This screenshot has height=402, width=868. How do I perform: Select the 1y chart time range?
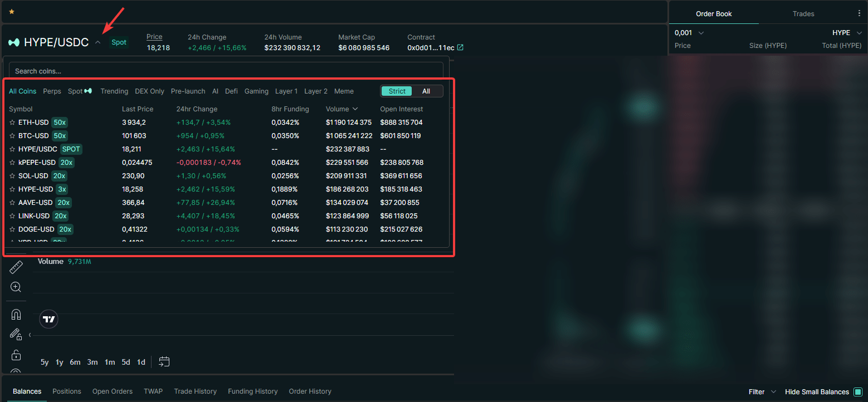tap(59, 362)
